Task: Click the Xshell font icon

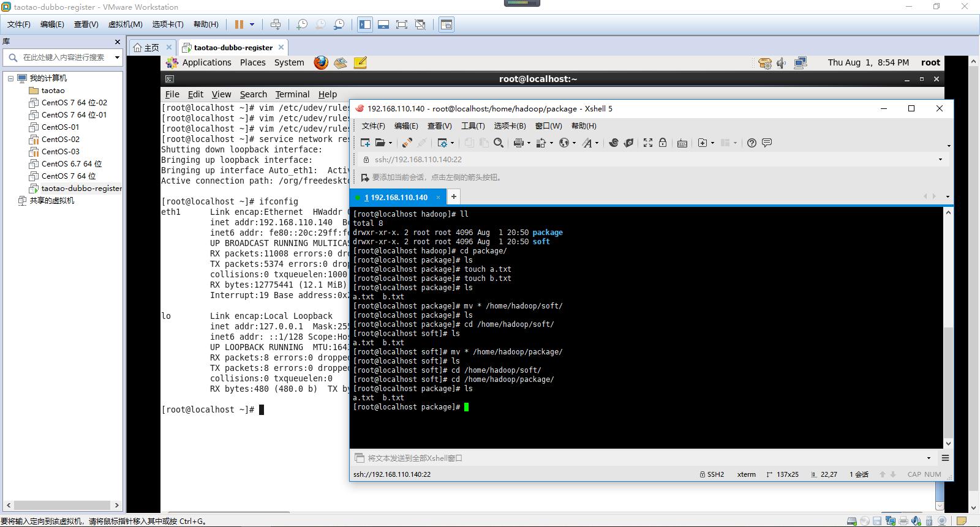Action: pyautogui.click(x=587, y=143)
